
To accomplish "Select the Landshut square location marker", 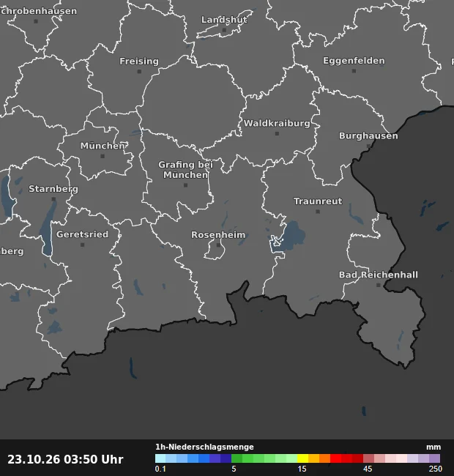I will [224, 30].
